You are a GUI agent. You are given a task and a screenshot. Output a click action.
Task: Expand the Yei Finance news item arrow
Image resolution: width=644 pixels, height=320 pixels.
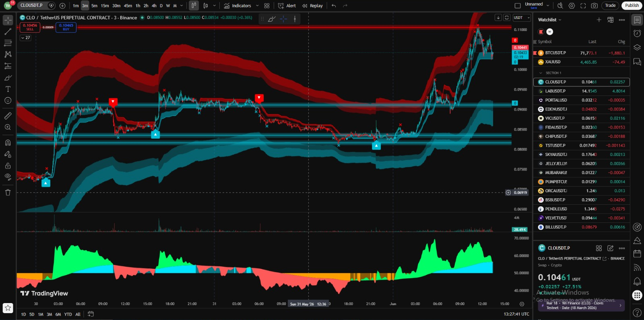pos(620,305)
